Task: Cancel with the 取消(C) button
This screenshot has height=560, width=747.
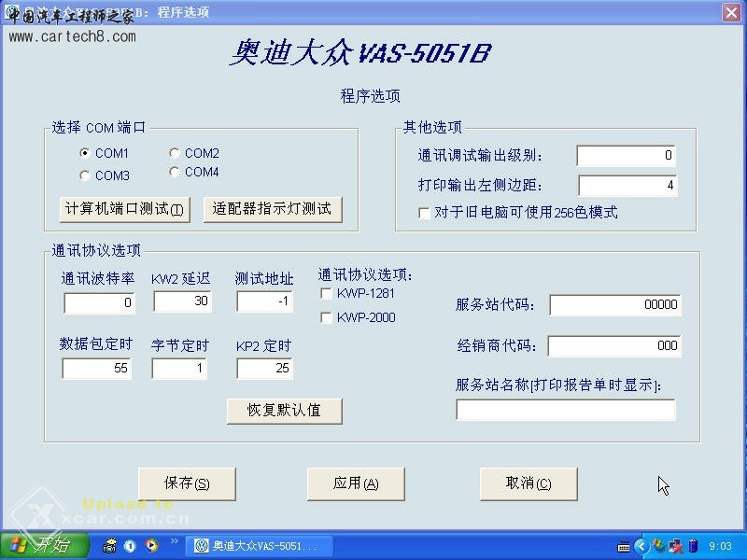Action: (x=529, y=483)
